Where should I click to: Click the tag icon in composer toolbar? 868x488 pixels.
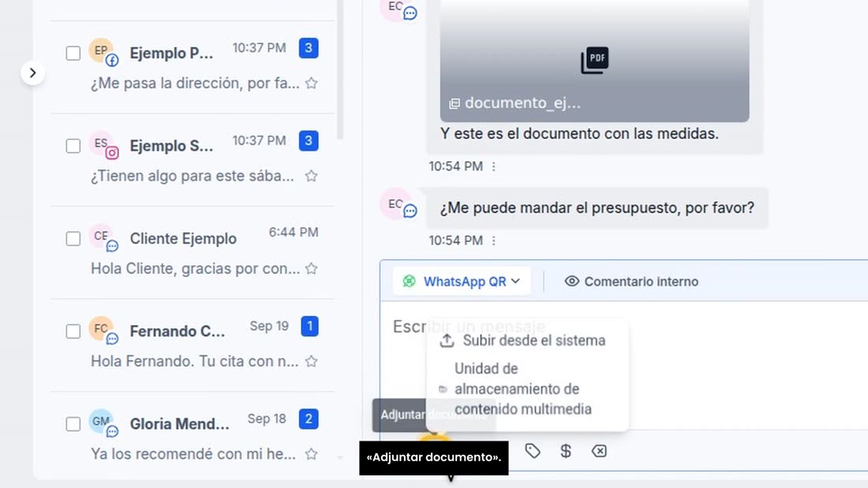pyautogui.click(x=533, y=451)
